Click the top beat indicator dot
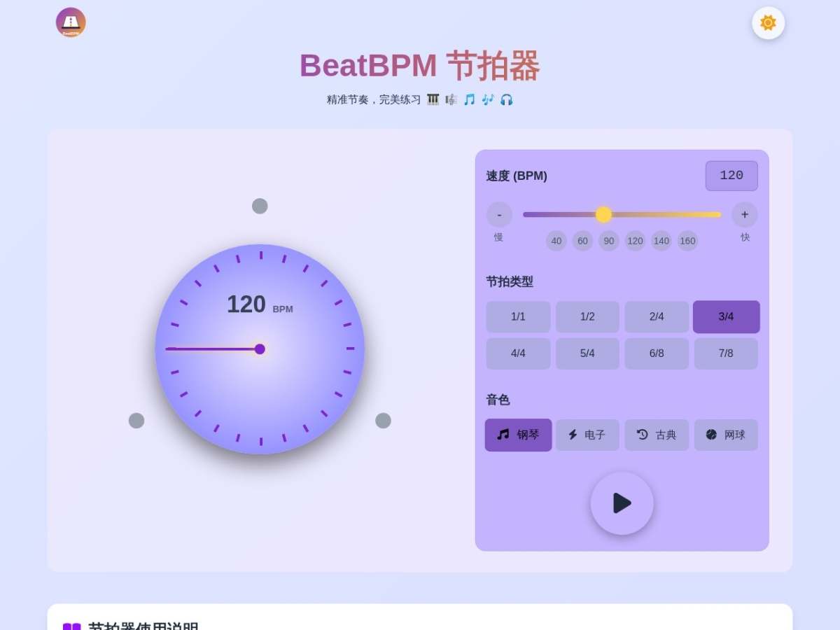The height and width of the screenshot is (630, 840). (260, 206)
